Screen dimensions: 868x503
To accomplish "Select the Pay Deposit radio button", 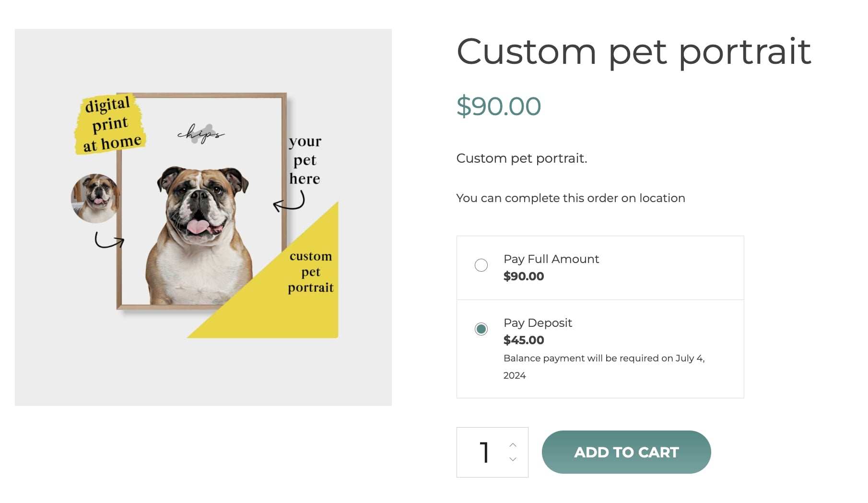I will pos(481,329).
